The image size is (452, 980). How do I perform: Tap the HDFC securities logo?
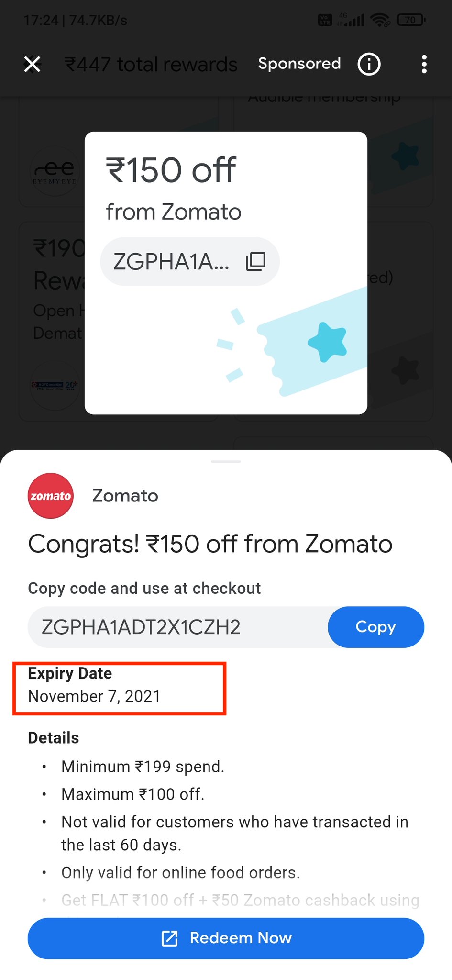pos(55,385)
